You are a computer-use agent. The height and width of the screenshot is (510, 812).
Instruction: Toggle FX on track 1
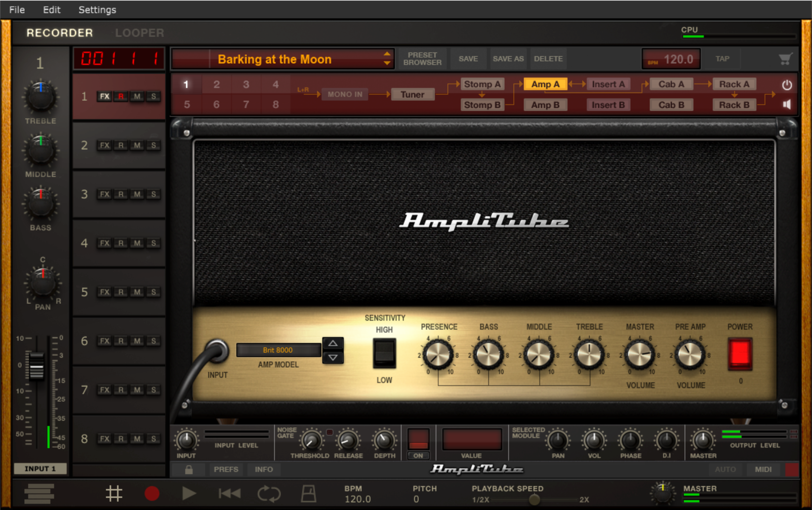[105, 96]
